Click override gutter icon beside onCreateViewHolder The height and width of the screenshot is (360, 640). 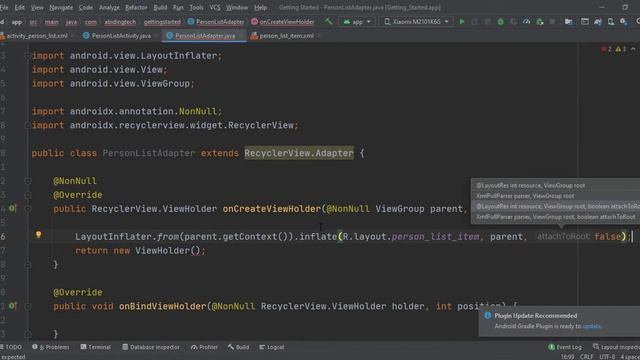click(x=13, y=209)
